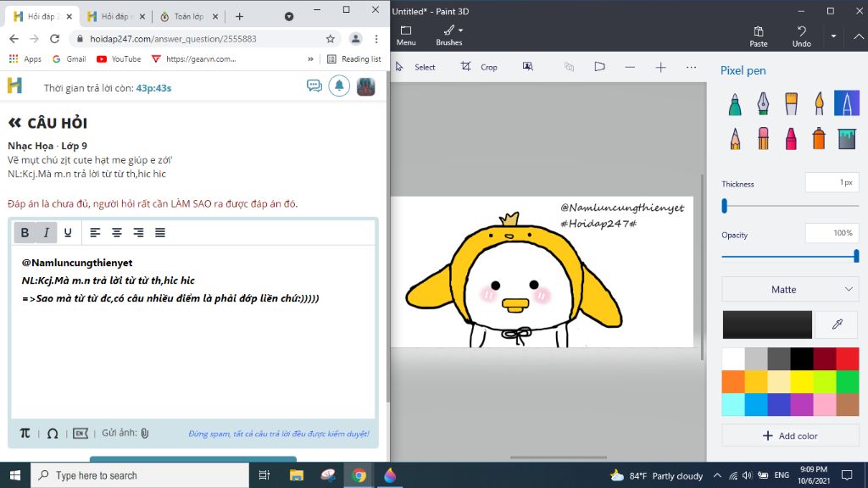Select the Oil brush tool
The width and height of the screenshot is (868, 488).
click(x=791, y=103)
